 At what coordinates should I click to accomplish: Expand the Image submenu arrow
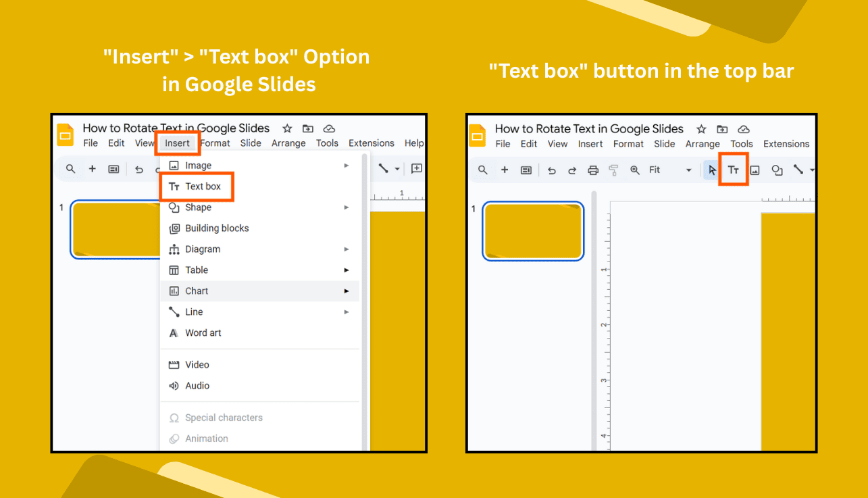(346, 165)
